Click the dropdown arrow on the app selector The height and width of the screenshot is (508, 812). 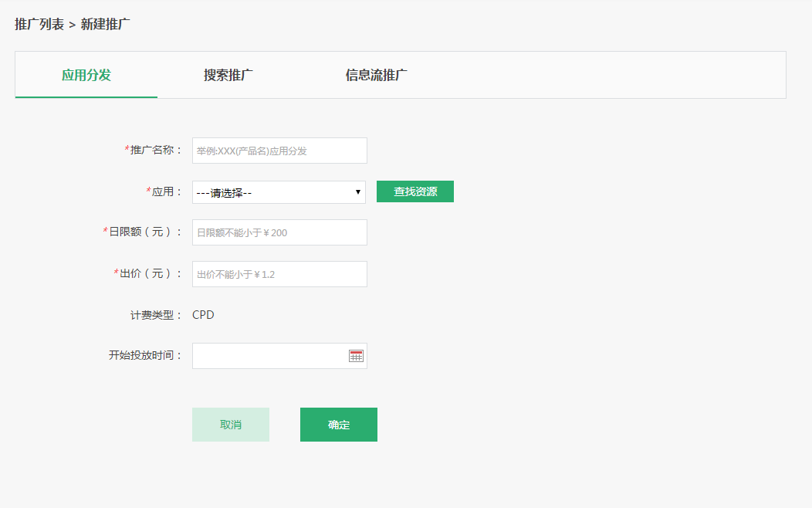click(357, 191)
